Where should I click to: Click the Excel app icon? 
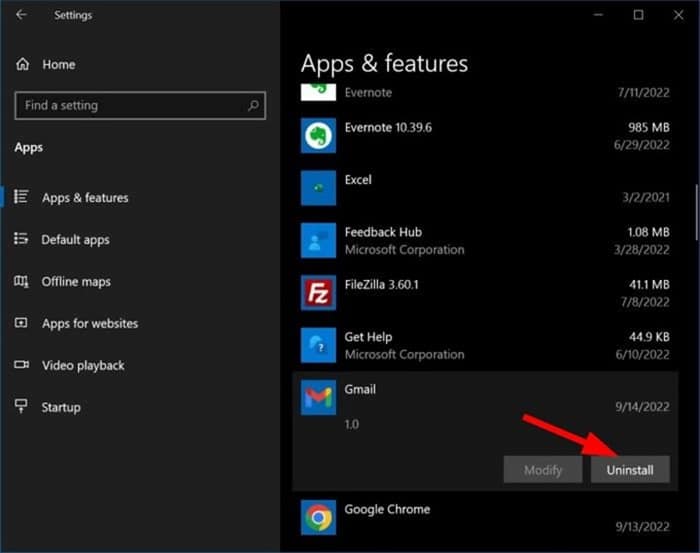coord(318,188)
